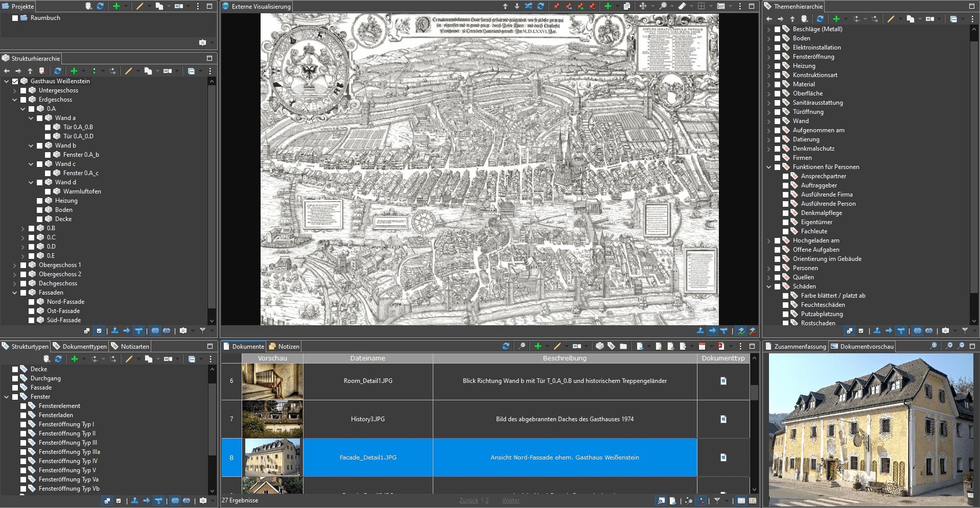Screen dimensions: 980x508
Task: Open the Projekte panel three-dot view menu
Action: 198,6
